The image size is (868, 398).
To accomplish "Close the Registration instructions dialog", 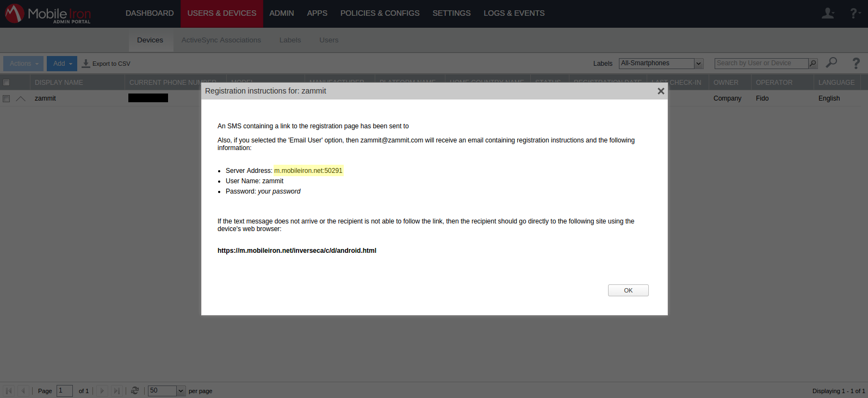I will 661,91.
